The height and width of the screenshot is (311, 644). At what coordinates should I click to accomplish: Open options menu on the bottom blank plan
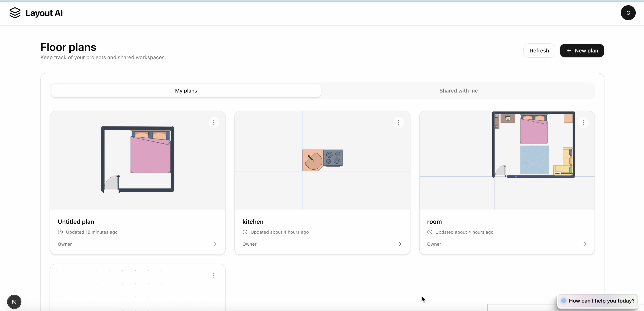click(214, 275)
